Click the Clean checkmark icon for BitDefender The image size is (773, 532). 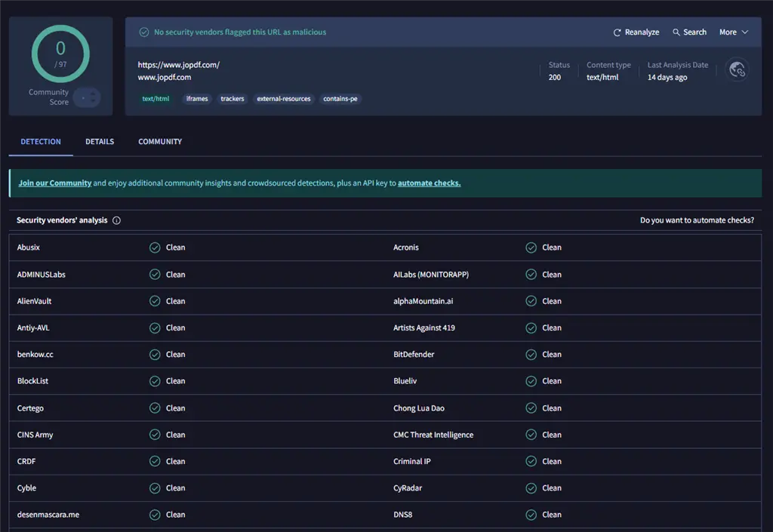click(531, 354)
